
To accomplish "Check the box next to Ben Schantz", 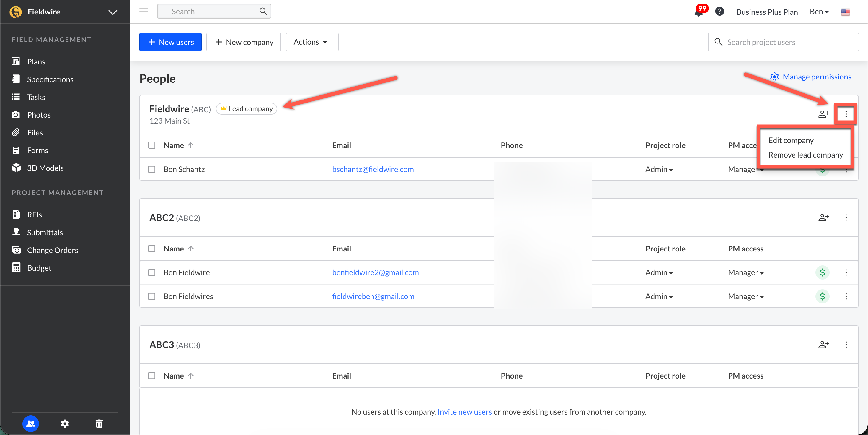I will coord(152,169).
